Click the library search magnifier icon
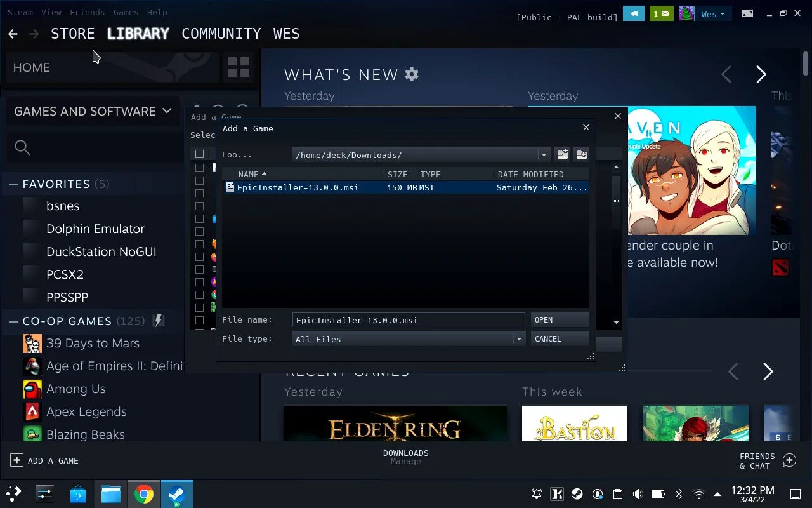 tap(22, 147)
